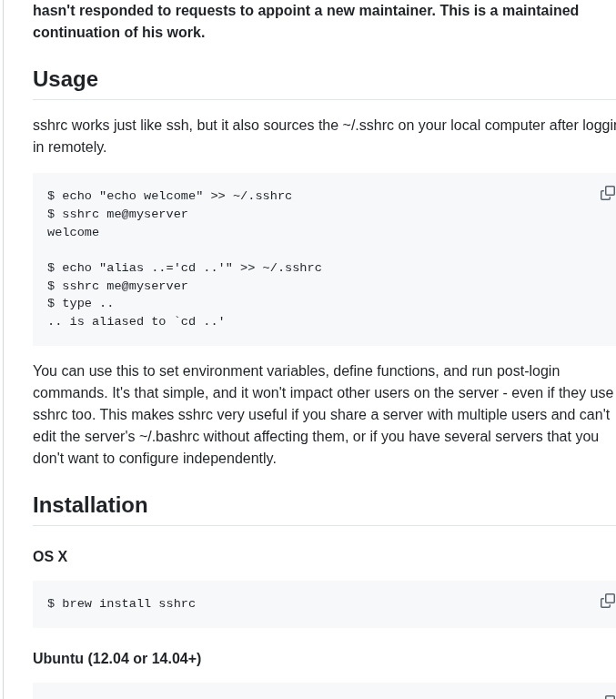Copy the brew install sshrc command
The image size is (616, 699).
[608, 601]
